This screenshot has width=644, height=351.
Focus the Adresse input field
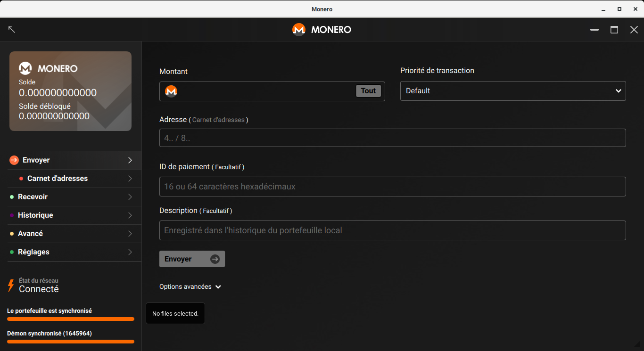pos(393,138)
